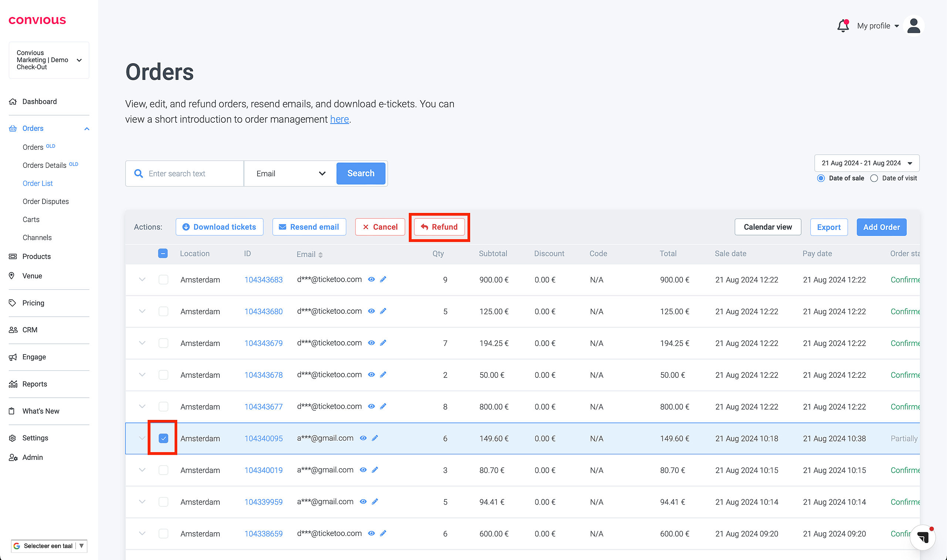Click the Refund button

point(439,227)
